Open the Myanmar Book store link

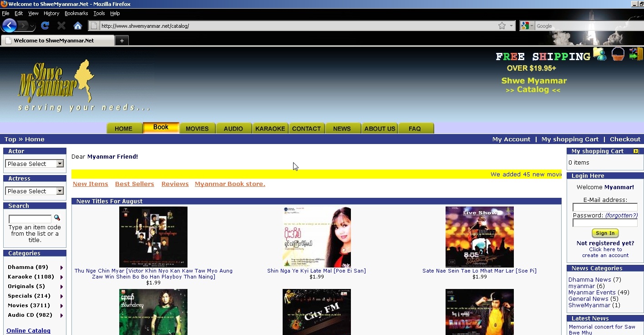[230, 184]
